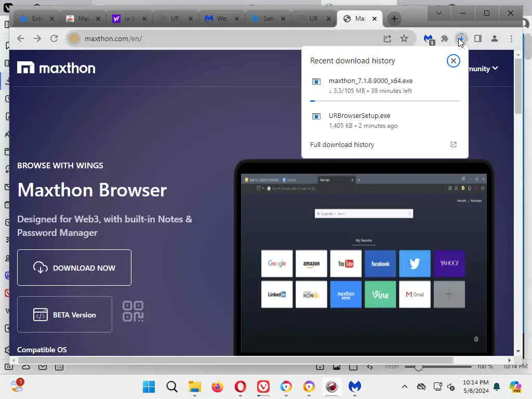This screenshot has width=532, height=399.
Task: Click the horizontal page scrollbar
Action: pos(235,360)
